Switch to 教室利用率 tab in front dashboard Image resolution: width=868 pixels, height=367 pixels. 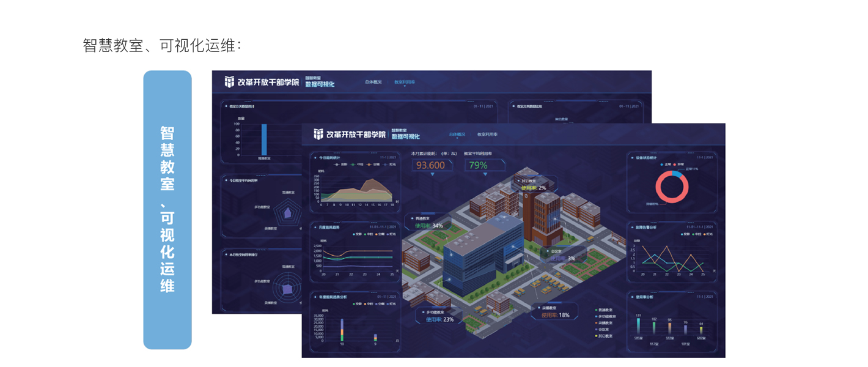487,134
